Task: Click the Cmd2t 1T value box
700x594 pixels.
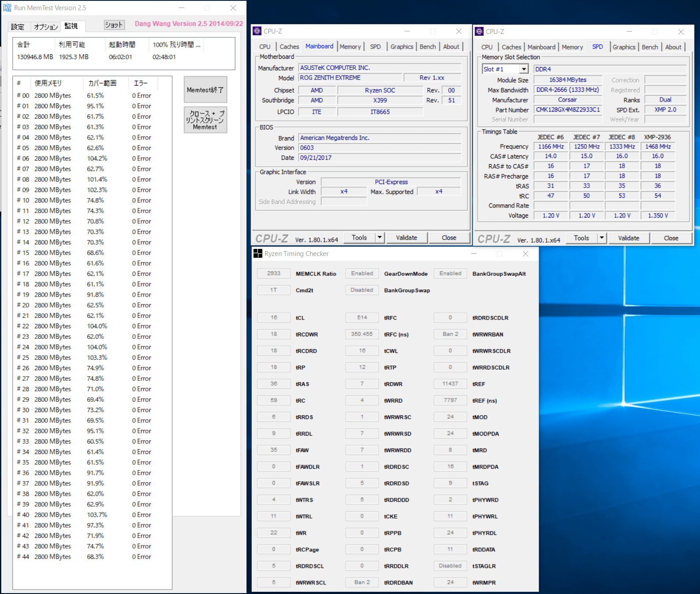Action: coord(274,290)
